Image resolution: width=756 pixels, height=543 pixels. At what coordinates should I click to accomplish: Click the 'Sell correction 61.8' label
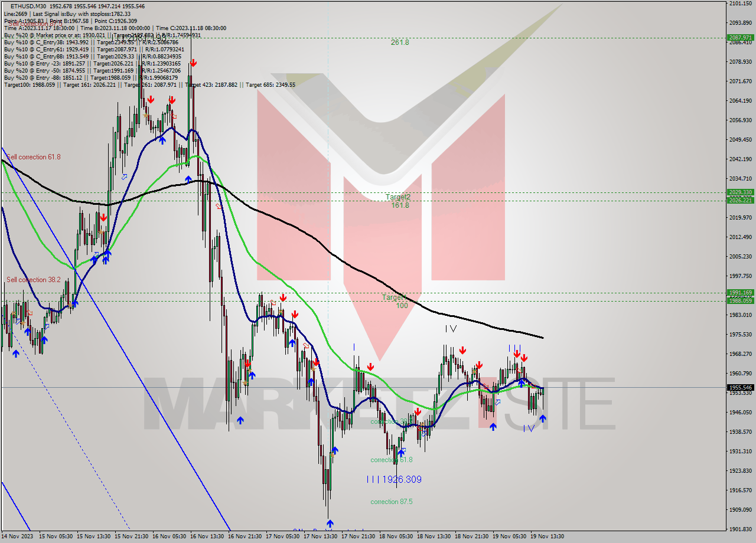point(34,157)
